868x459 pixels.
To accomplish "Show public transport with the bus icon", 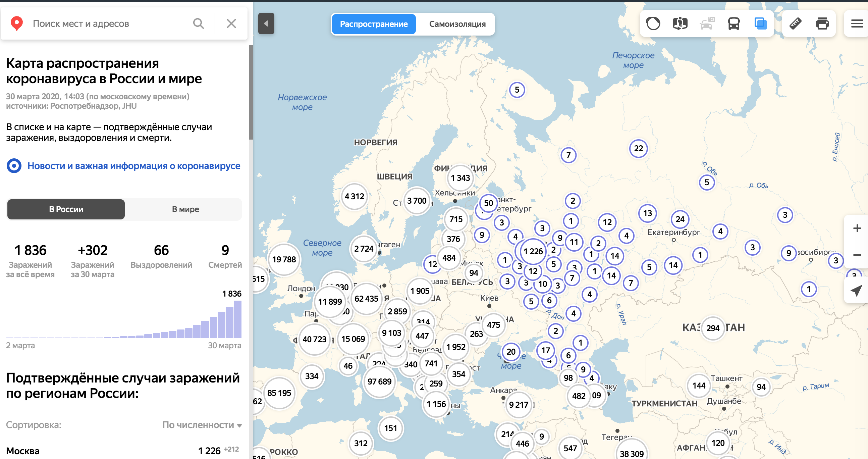I will point(734,23).
